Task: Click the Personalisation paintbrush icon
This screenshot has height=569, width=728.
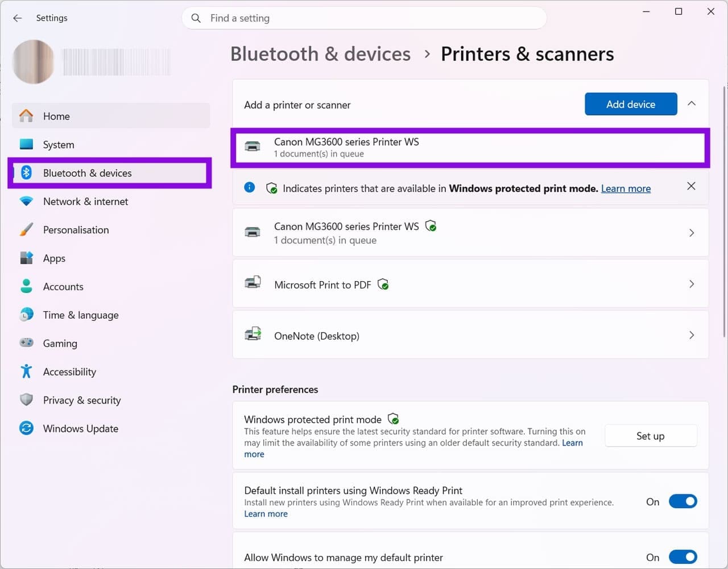Action: click(x=26, y=229)
